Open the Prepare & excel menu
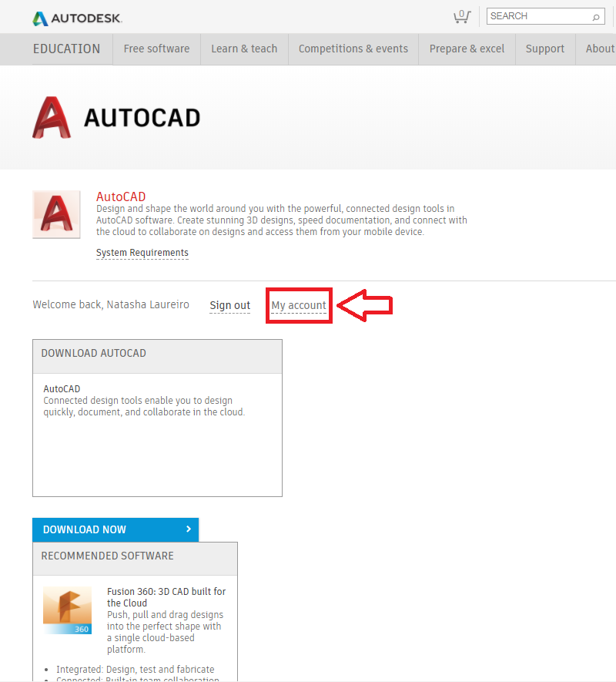Screen dimensions: 616x682 pos(467,49)
